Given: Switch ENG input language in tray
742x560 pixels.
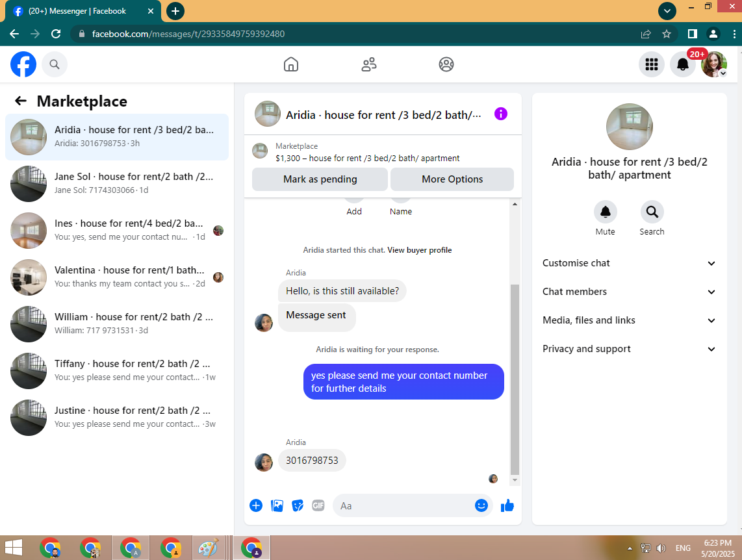Looking at the screenshot, I should click(683, 548).
